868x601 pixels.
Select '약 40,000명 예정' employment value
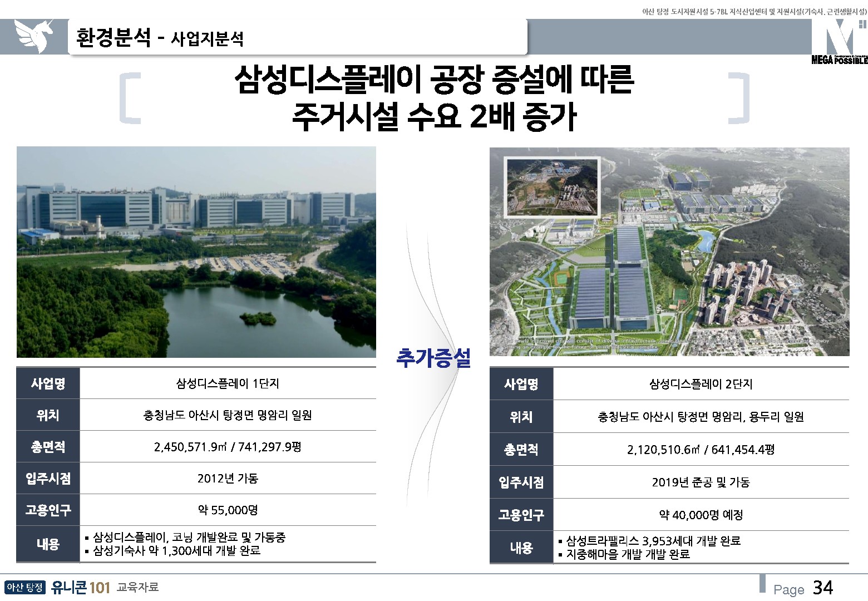(x=701, y=515)
